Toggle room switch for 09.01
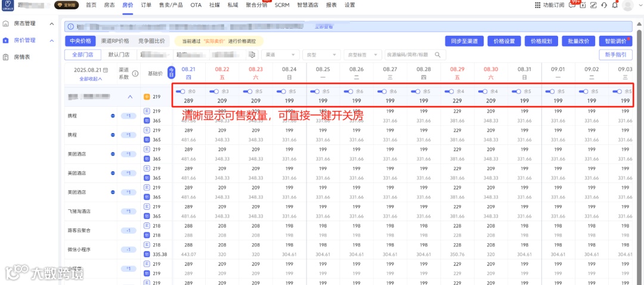Viewport: 644px width, 285px height. click(550, 91)
